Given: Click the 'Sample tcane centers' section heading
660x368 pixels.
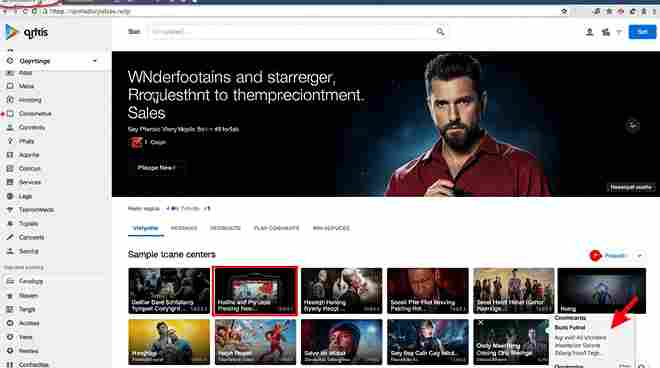Looking at the screenshot, I should pyautogui.click(x=172, y=254).
